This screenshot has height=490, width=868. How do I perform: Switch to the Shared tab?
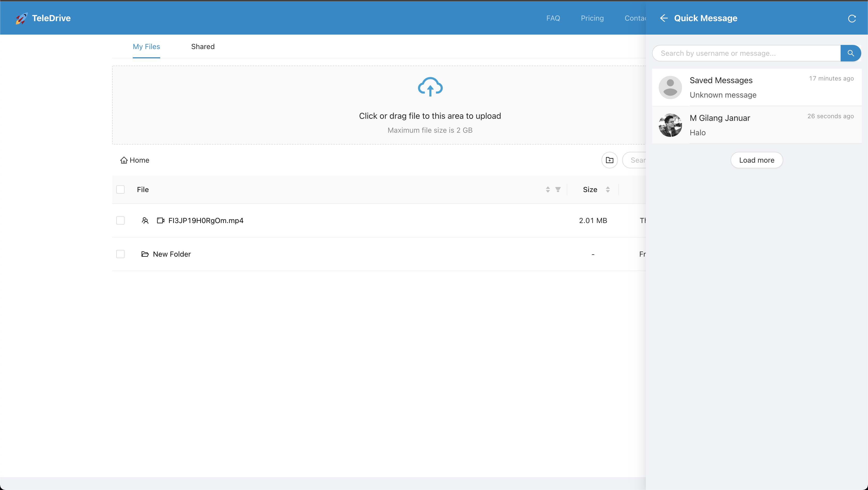[203, 46]
